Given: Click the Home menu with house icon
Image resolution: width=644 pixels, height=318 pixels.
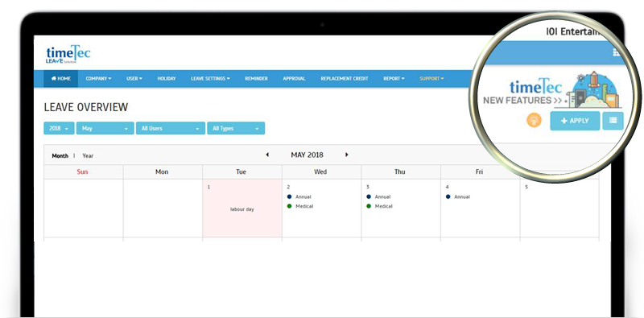Looking at the screenshot, I should 61,78.
